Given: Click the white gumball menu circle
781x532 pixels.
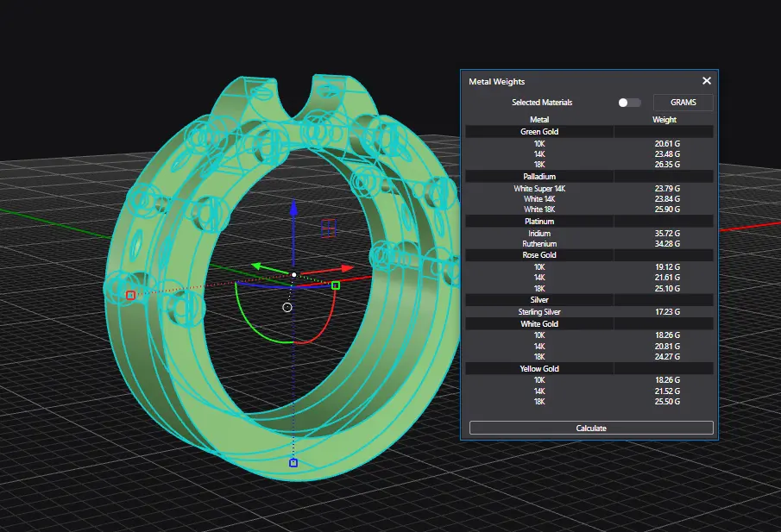Looking at the screenshot, I should [x=287, y=307].
